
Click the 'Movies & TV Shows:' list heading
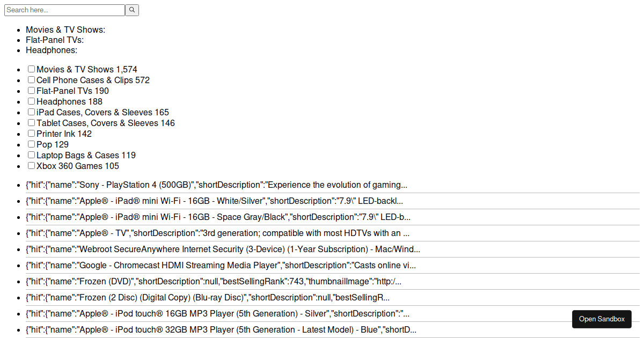[65, 30]
